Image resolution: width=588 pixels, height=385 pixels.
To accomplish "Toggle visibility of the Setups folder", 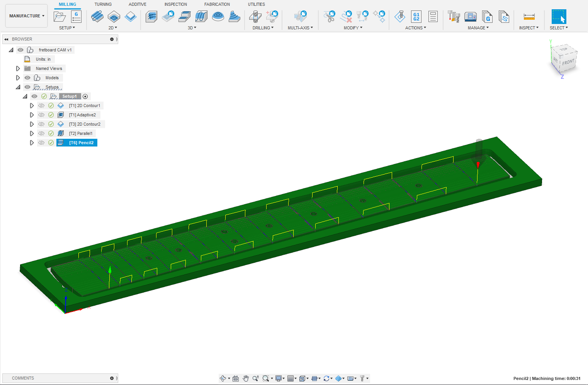I will (27, 87).
